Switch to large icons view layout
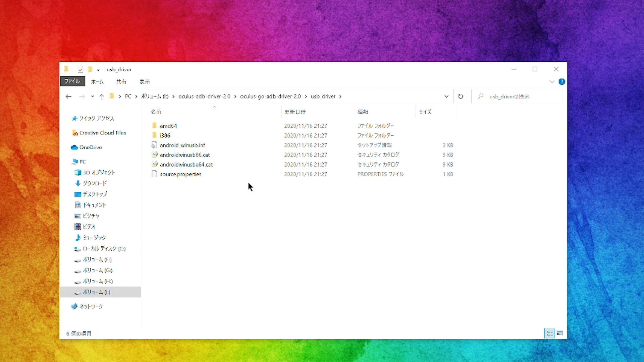The height and width of the screenshot is (362, 644). coord(560,333)
